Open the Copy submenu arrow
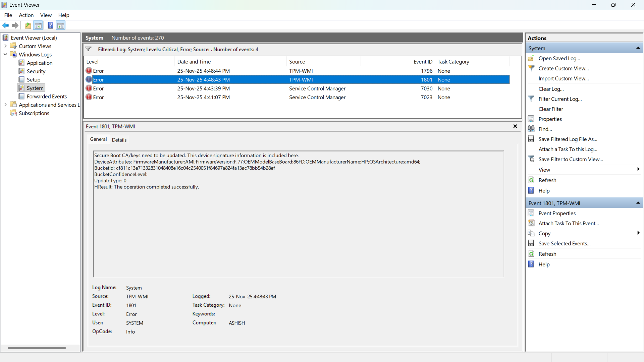This screenshot has height=362, width=644. pyautogui.click(x=638, y=233)
